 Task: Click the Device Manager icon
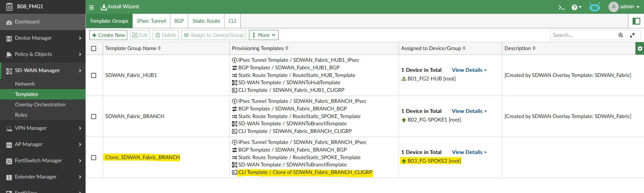tap(9, 38)
